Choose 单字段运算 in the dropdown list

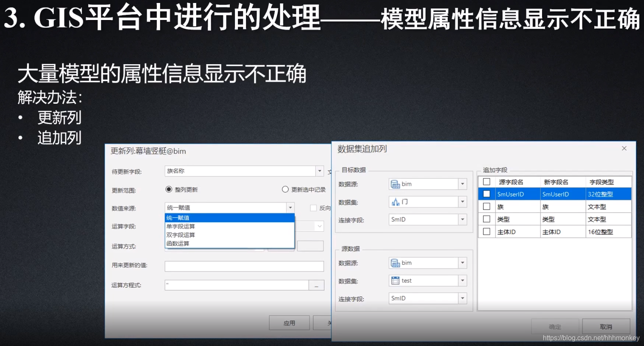click(229, 226)
